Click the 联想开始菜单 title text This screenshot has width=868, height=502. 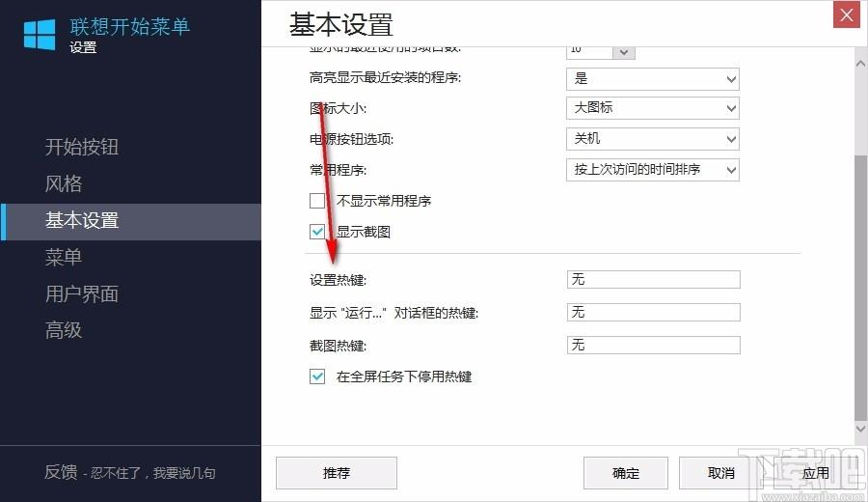pyautogui.click(x=130, y=26)
